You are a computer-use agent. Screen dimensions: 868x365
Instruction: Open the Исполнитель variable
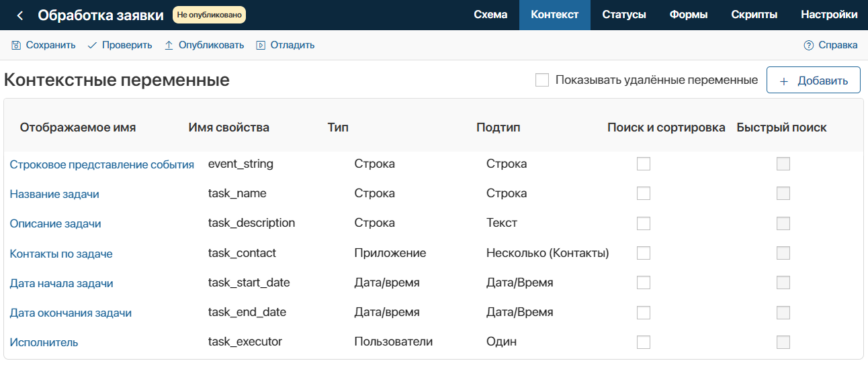click(x=44, y=342)
